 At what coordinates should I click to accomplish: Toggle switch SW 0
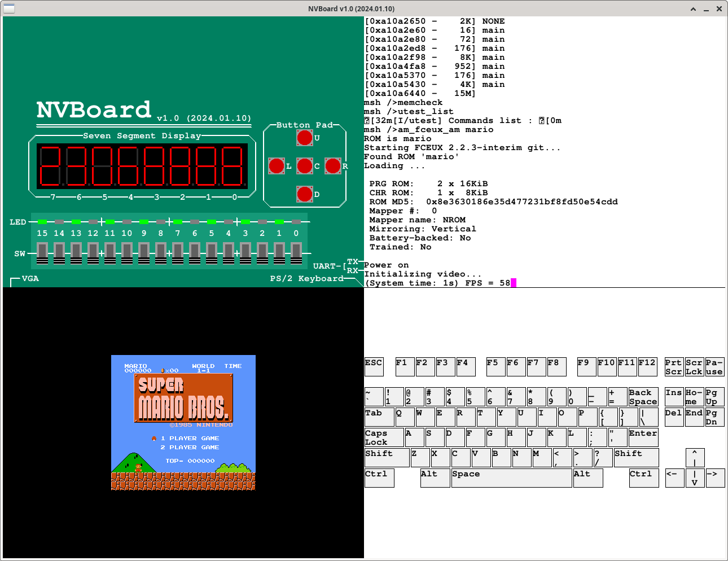(x=296, y=253)
